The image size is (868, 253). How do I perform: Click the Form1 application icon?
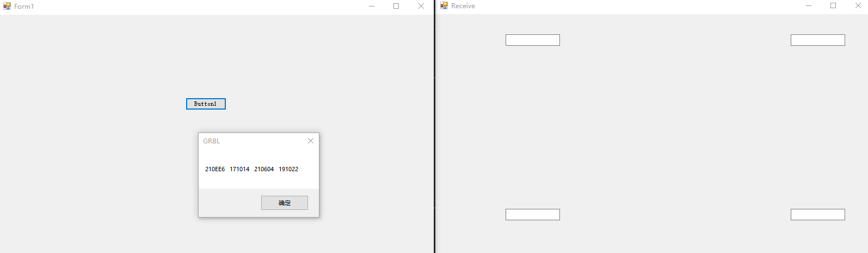tap(7, 6)
